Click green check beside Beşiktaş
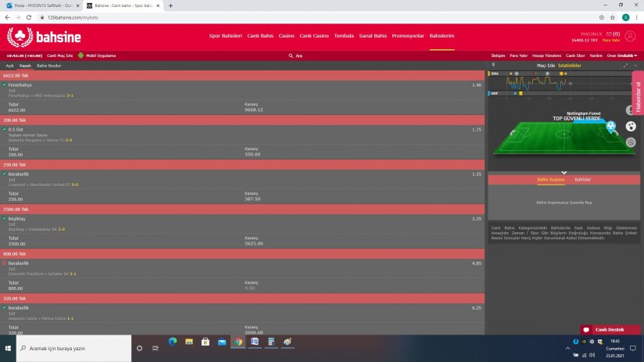 [x=5, y=218]
